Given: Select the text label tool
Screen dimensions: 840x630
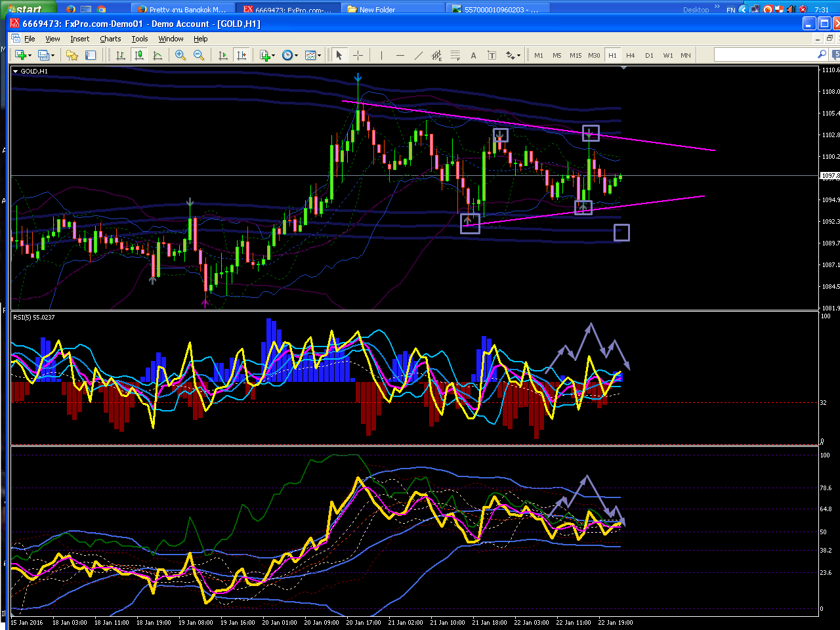Looking at the screenshot, I should coord(492,55).
